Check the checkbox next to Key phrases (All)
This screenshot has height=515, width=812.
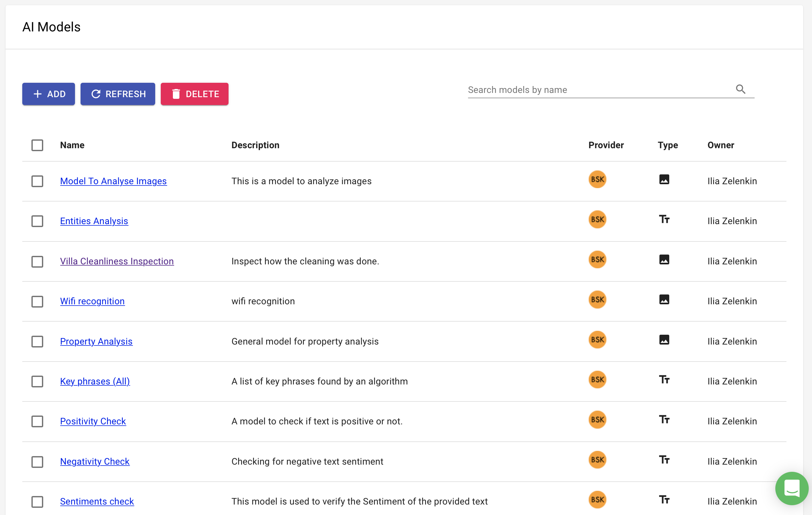(37, 381)
